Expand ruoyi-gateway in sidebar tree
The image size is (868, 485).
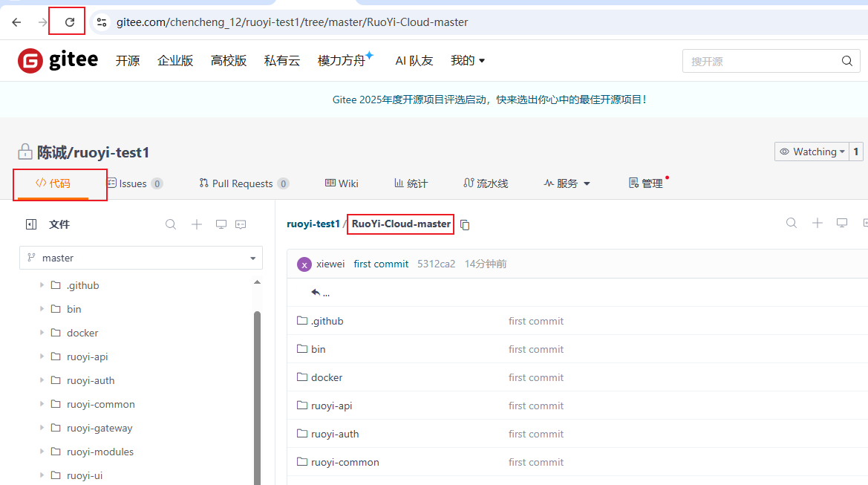tap(42, 428)
